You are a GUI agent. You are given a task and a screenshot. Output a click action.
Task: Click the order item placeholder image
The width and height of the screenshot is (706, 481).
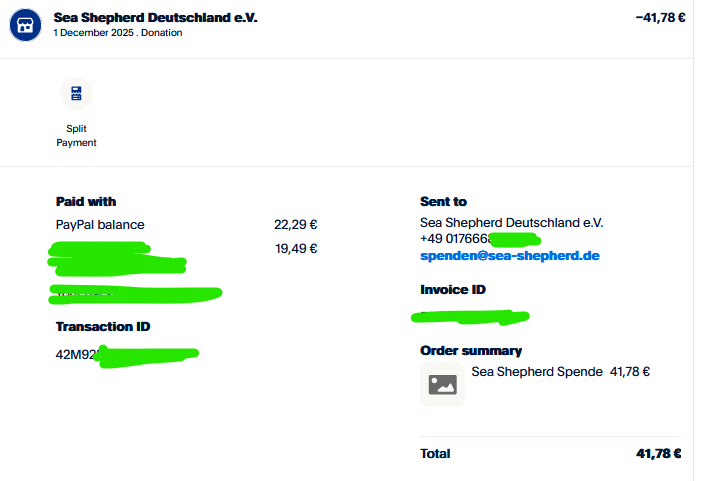click(x=442, y=385)
